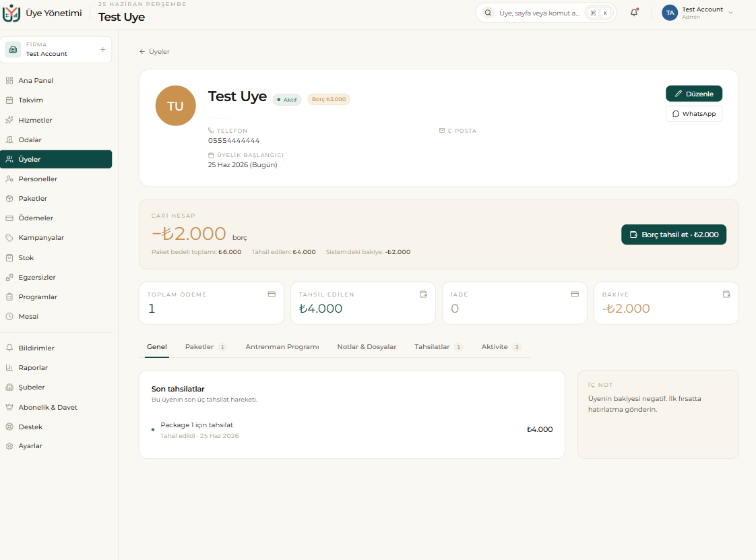Open Ayarlar gear icon
Screen dimensions: 756x560
[9, 446]
